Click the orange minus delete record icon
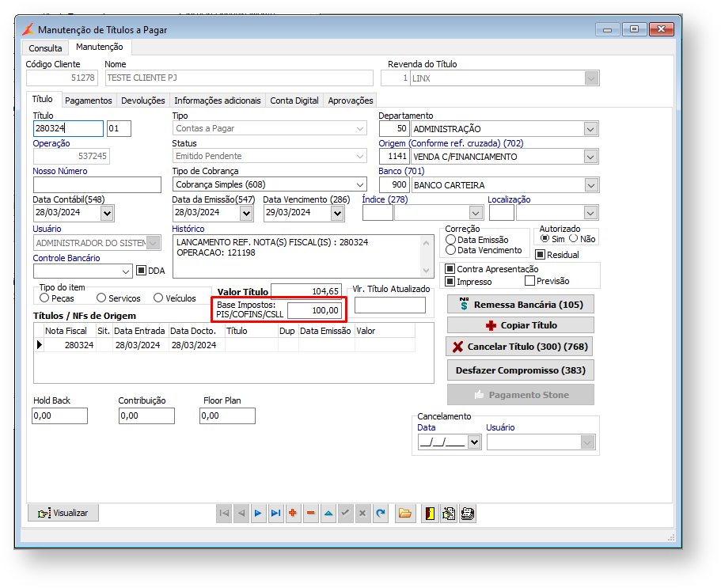The image size is (721, 588). coord(310,514)
